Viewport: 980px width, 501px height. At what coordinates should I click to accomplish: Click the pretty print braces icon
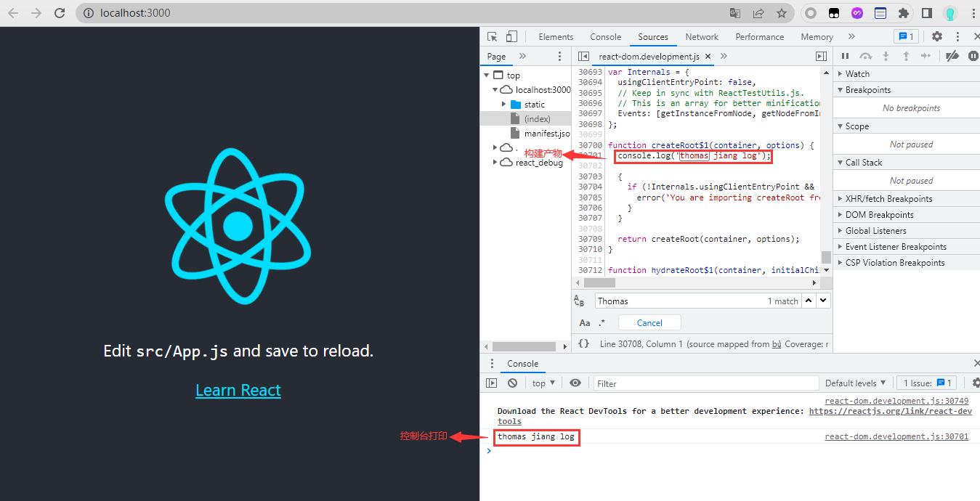(x=583, y=344)
